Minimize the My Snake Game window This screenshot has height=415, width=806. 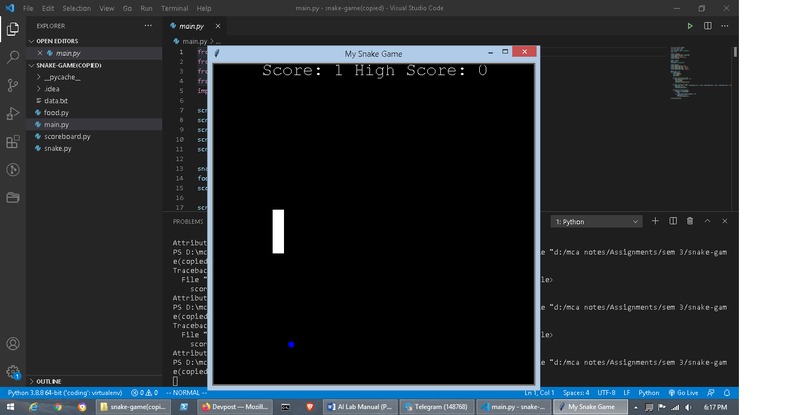(490, 52)
